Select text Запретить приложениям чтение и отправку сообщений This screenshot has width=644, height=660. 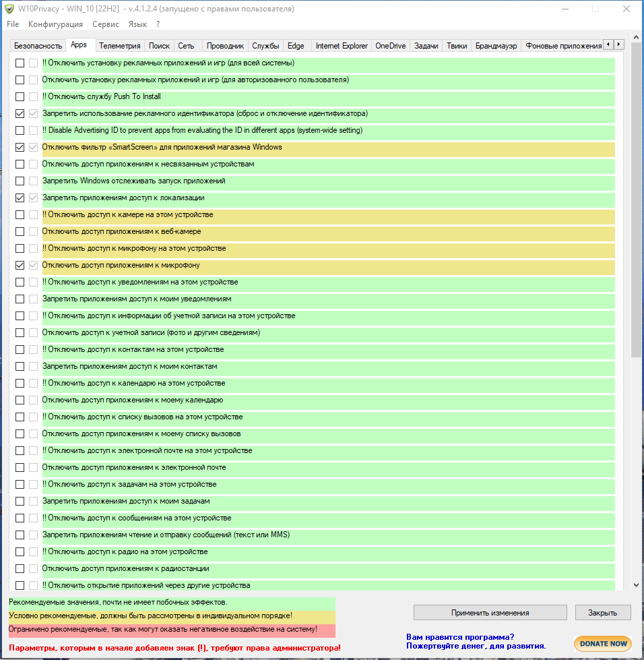tap(166, 535)
